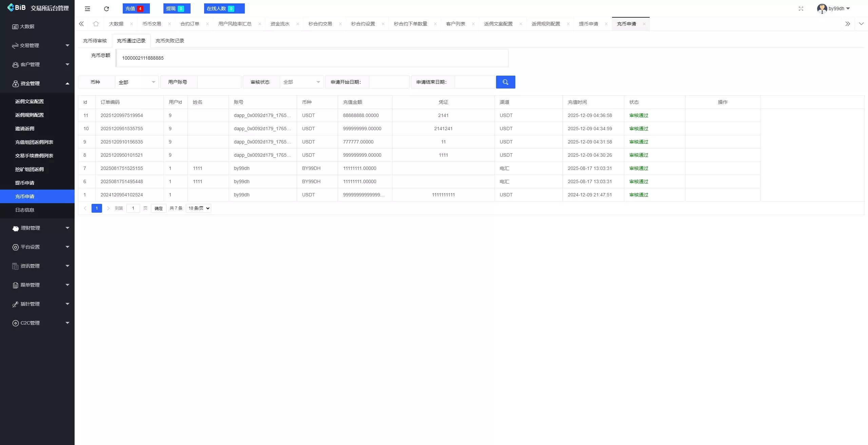Click the collapse sidebar hamburger icon

[87, 8]
